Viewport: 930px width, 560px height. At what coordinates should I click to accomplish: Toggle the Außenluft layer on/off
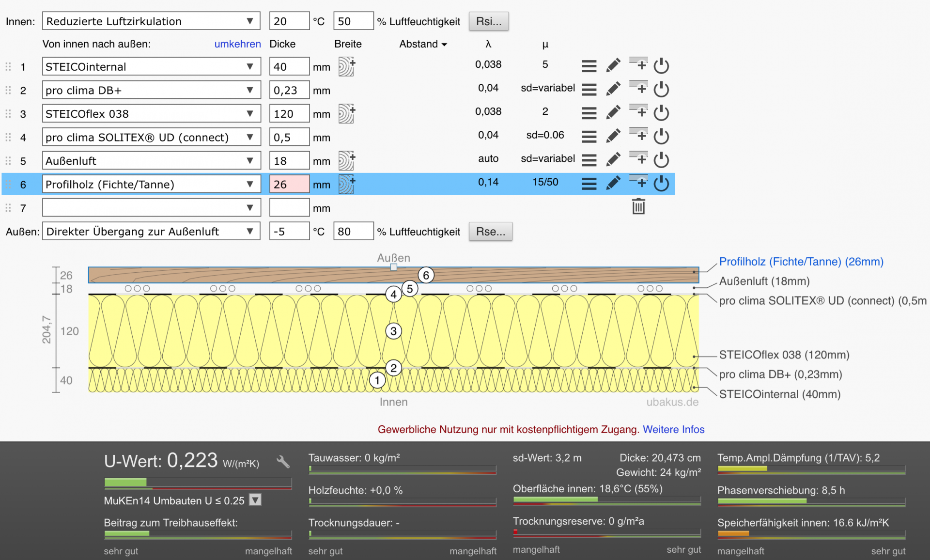(x=661, y=159)
